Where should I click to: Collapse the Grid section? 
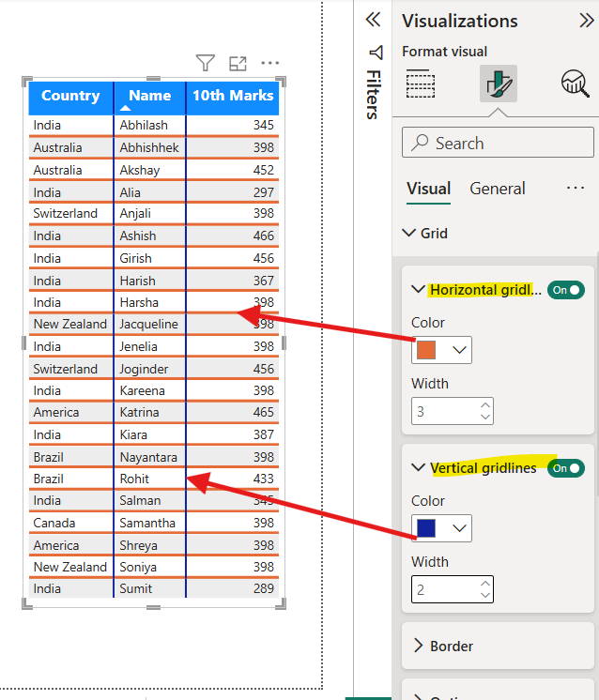point(409,233)
